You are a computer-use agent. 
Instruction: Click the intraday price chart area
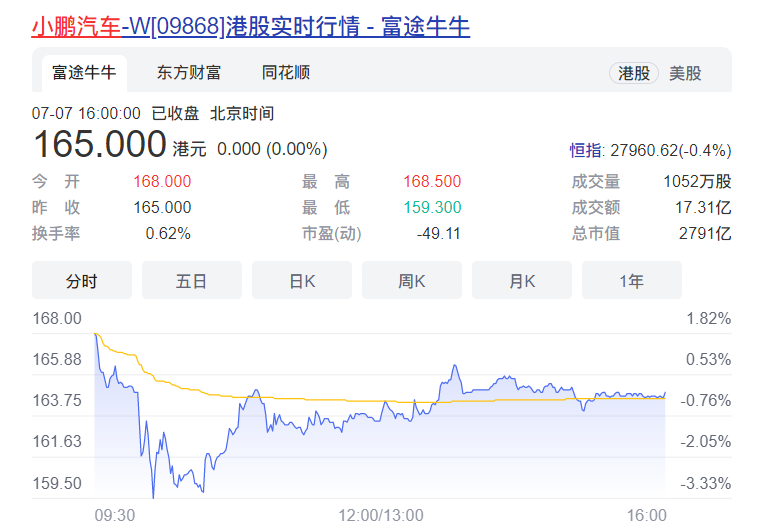380,416
